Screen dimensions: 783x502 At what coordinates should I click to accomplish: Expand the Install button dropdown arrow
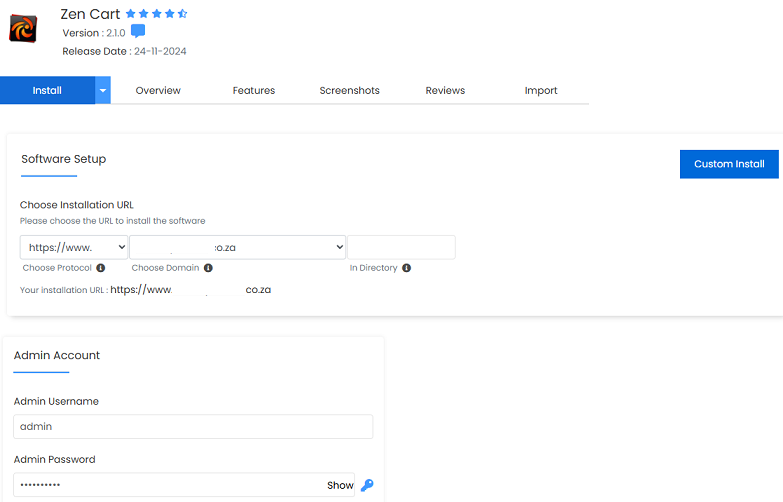click(x=102, y=90)
